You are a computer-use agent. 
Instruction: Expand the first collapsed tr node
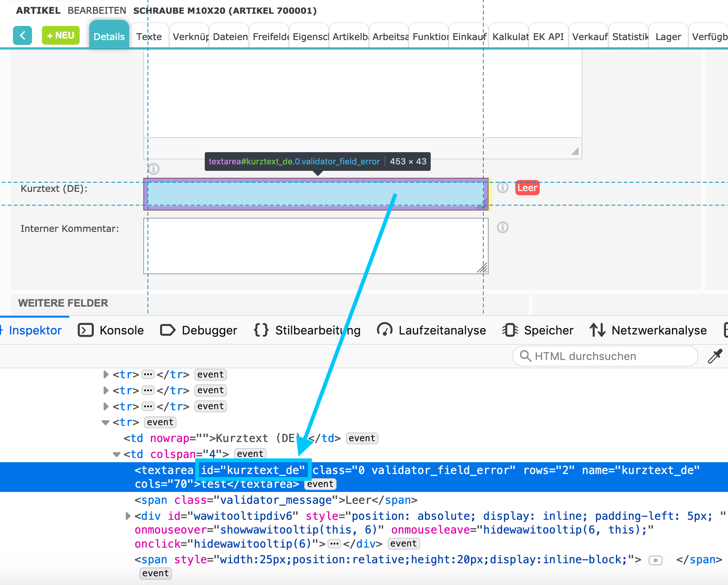106,374
